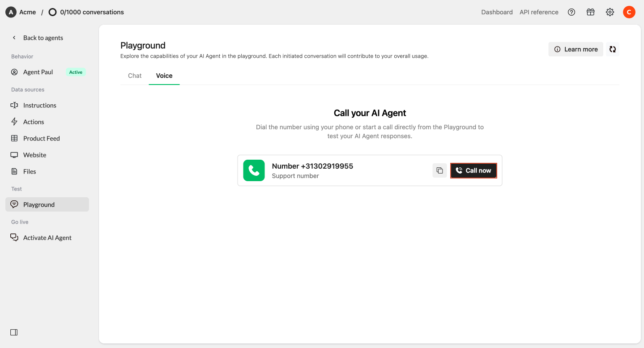This screenshot has height=348, width=644.
Task: Click the Support number label
Action: pyautogui.click(x=295, y=176)
